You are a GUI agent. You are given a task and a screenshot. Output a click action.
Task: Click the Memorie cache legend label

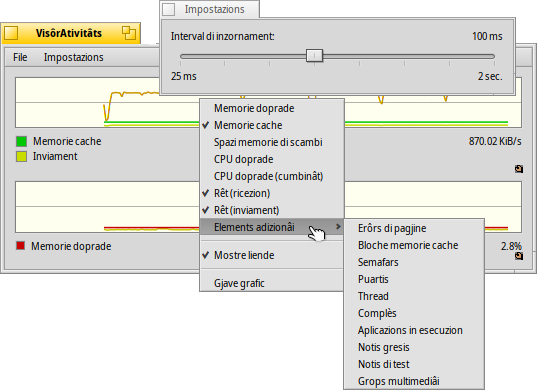(67, 141)
